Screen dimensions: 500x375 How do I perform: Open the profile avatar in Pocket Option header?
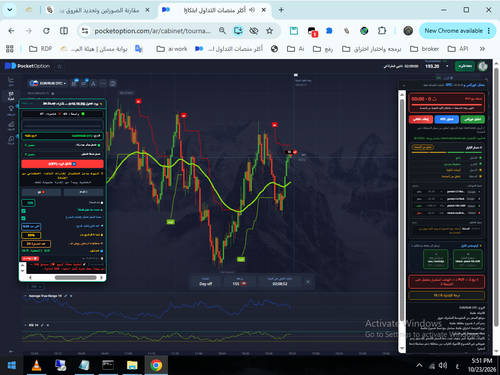coord(483,66)
